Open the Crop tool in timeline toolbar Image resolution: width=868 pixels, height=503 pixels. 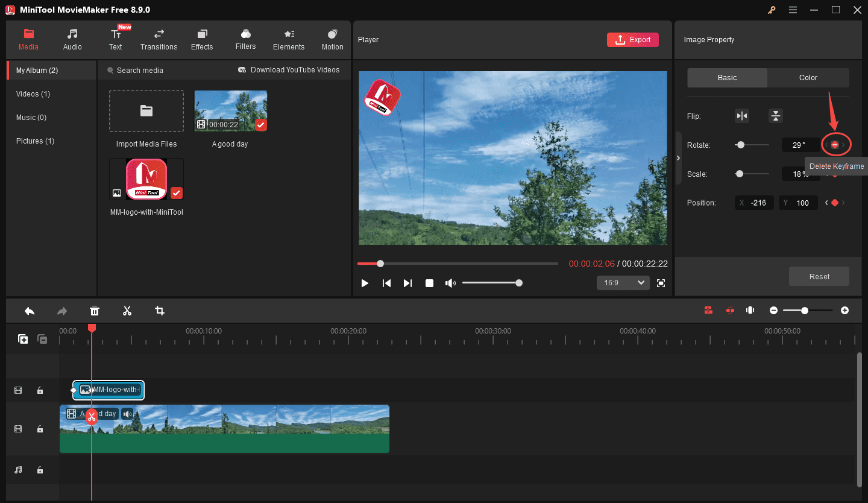pos(160,311)
